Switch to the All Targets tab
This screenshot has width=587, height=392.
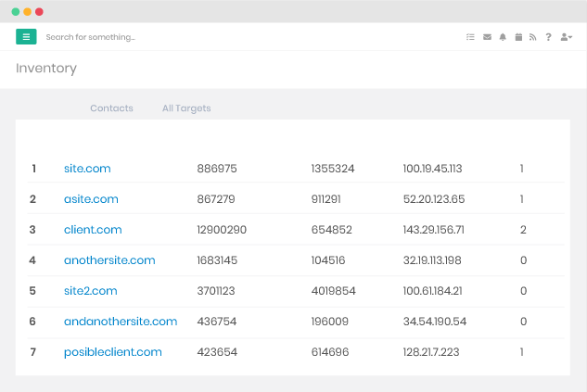coord(186,108)
